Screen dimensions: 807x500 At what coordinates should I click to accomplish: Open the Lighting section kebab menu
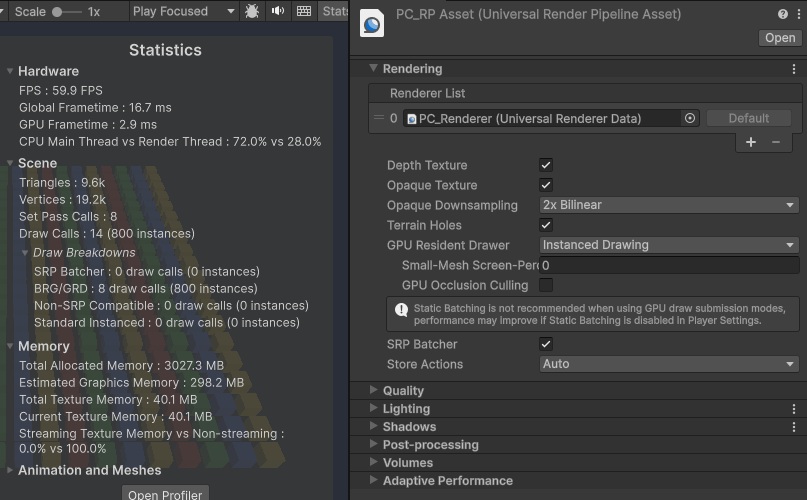tap(794, 409)
